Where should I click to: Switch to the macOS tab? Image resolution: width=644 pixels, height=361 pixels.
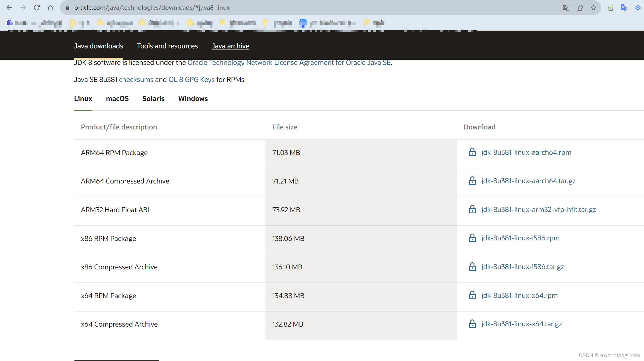point(117,99)
